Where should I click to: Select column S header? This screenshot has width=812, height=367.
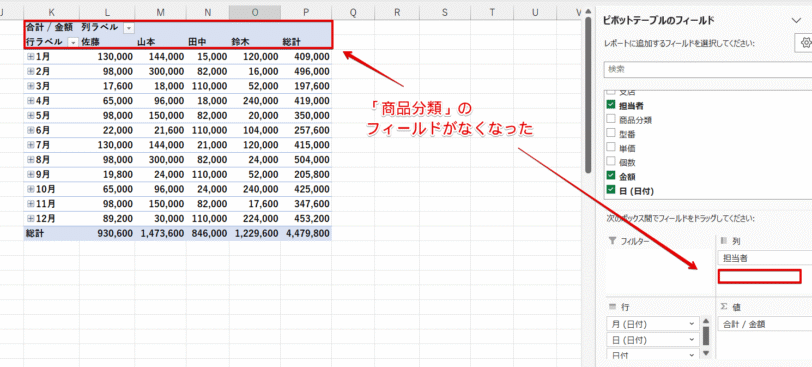point(444,13)
